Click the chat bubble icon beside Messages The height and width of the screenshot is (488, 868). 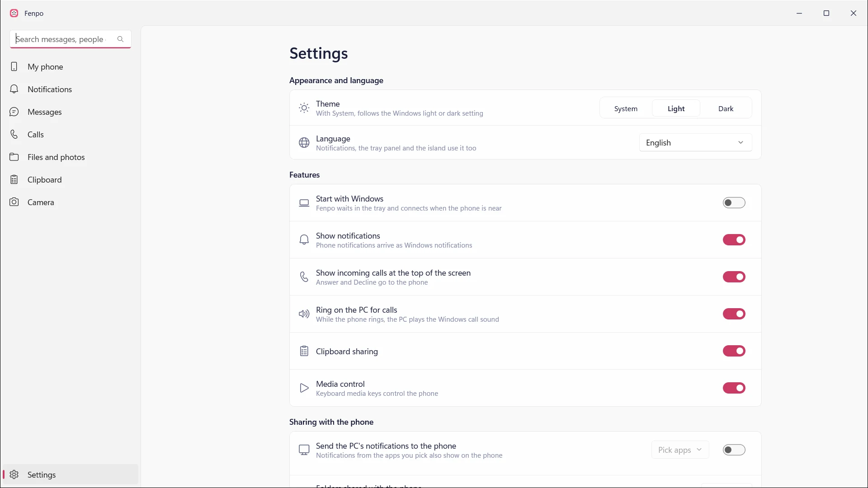[14, 112]
